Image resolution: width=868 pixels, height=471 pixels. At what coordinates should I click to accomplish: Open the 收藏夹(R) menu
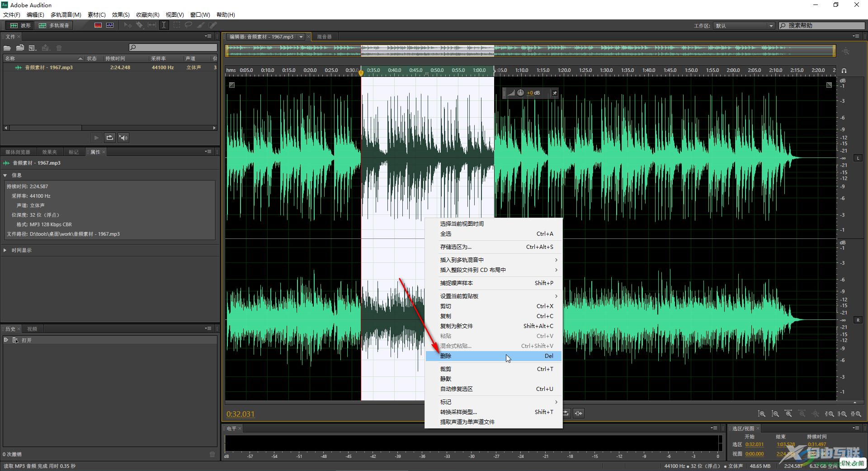coord(147,14)
